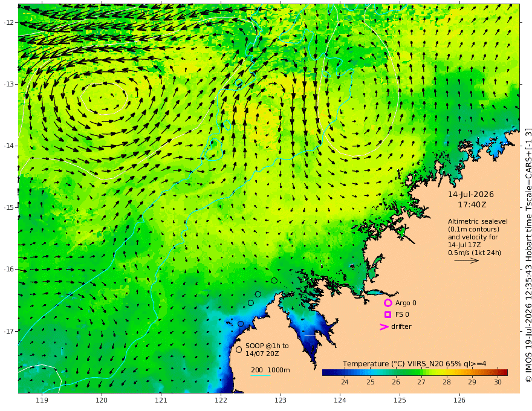Click the cyan 200m depth contour legend line

coord(260,375)
